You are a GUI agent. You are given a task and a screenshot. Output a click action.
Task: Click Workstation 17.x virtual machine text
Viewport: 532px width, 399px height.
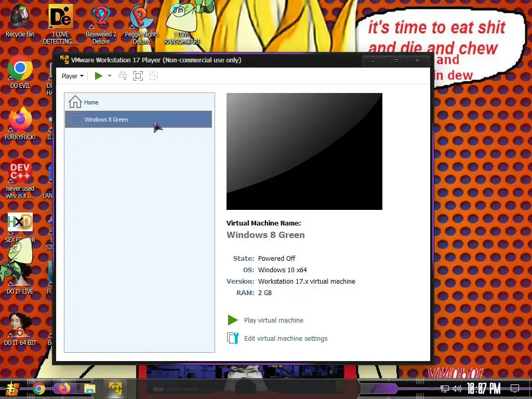307,281
